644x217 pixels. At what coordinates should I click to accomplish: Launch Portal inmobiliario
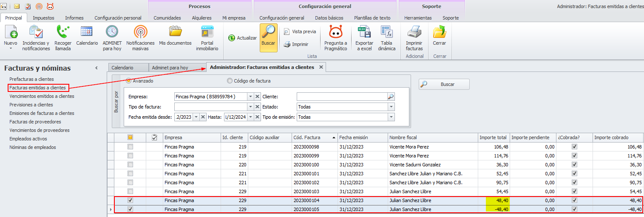pyautogui.click(x=207, y=38)
